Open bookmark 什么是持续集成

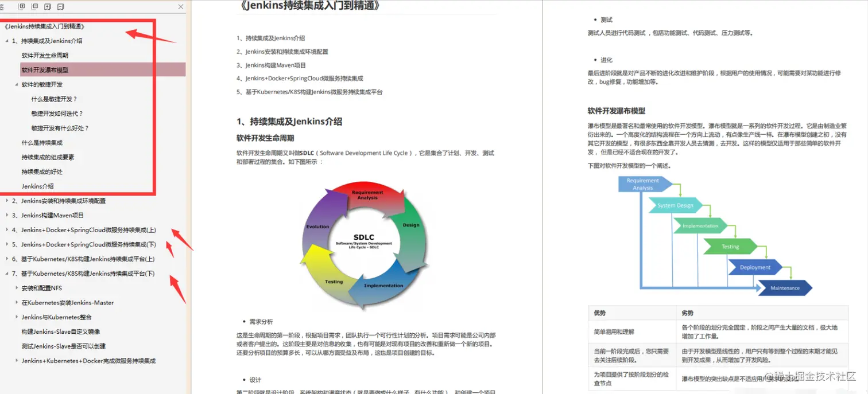tap(42, 143)
